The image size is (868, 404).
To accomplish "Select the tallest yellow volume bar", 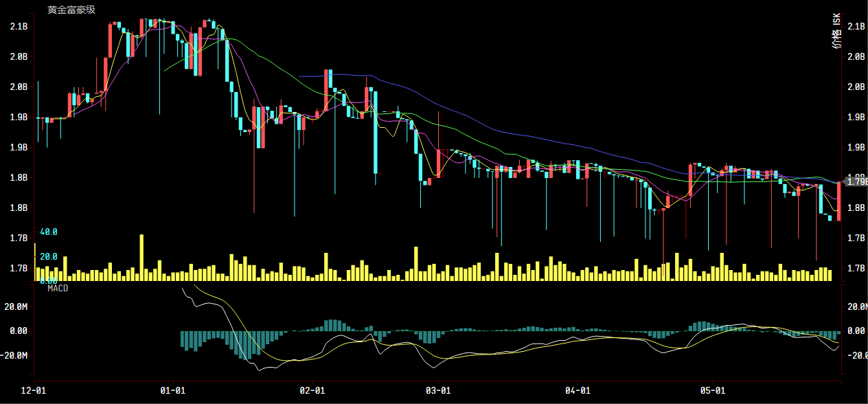I will (x=141, y=258).
